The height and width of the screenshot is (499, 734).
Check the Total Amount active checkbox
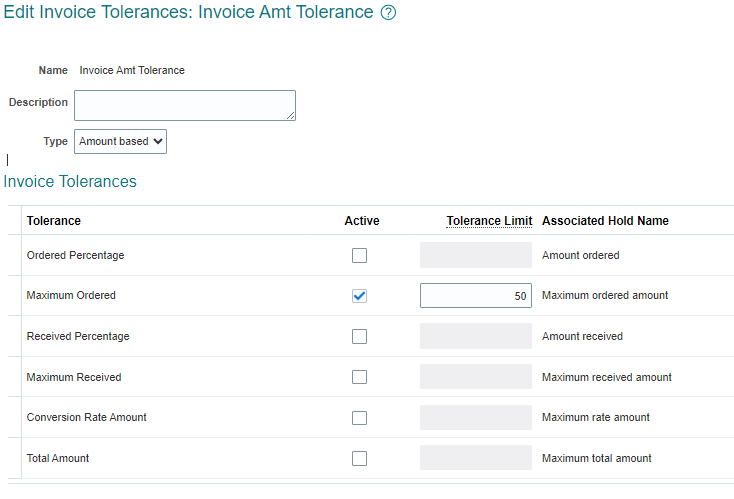[360, 458]
